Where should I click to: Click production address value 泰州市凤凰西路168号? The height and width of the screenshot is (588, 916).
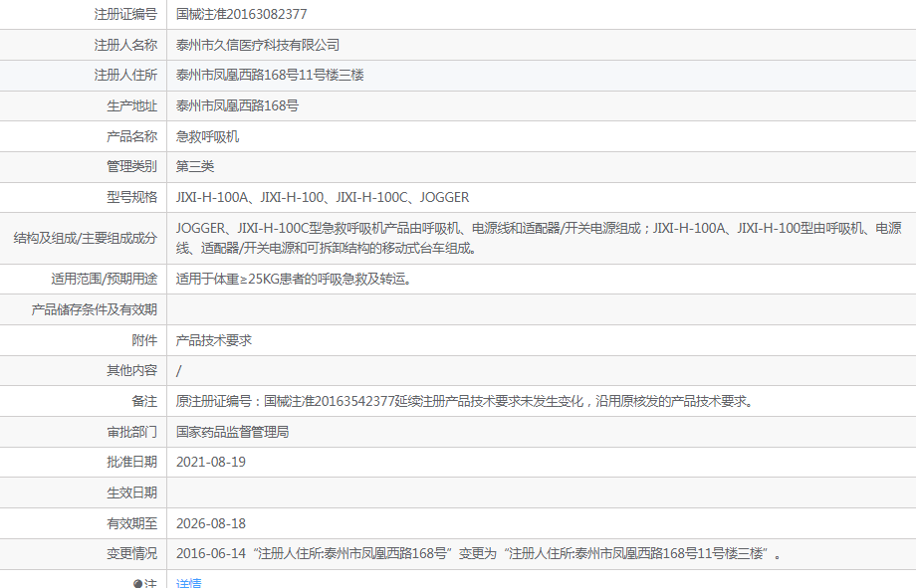(237, 105)
